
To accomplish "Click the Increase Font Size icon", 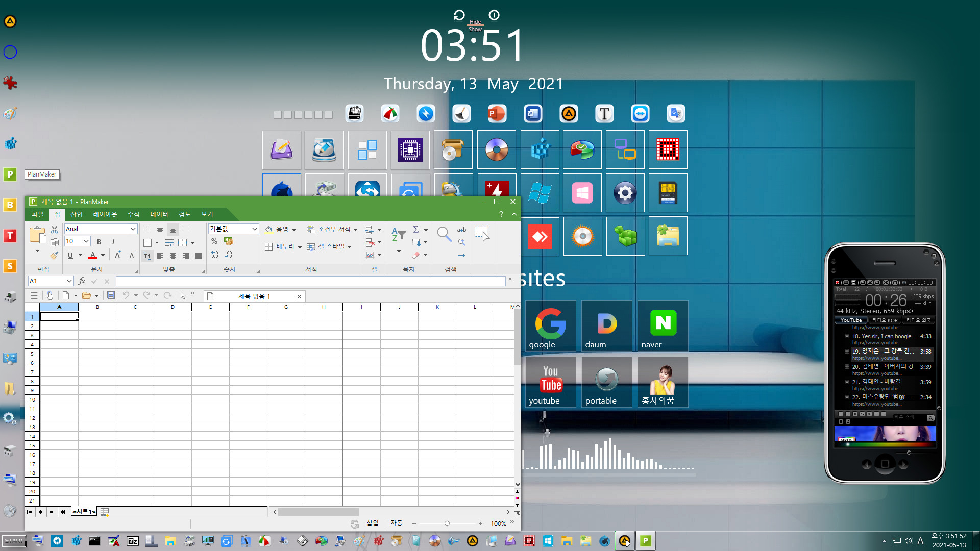I will (117, 255).
